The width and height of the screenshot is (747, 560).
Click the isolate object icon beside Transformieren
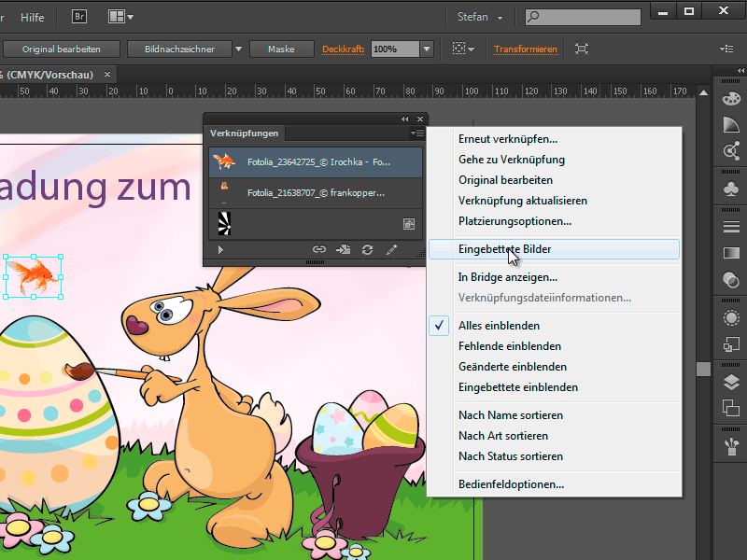coord(582,49)
